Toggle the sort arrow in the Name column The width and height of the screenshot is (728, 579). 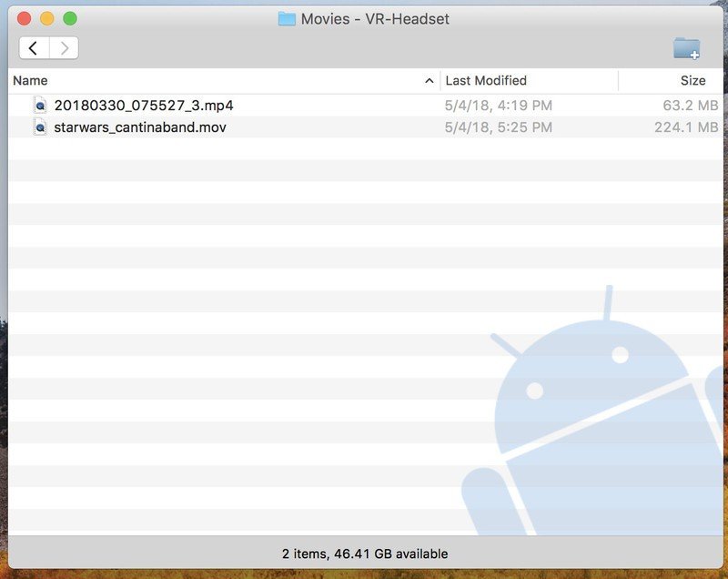tap(430, 81)
